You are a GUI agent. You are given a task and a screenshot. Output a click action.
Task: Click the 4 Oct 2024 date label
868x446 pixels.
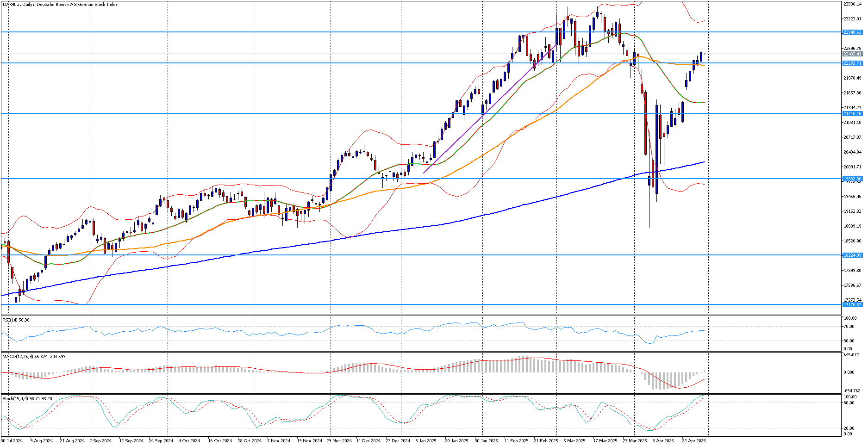(189, 441)
